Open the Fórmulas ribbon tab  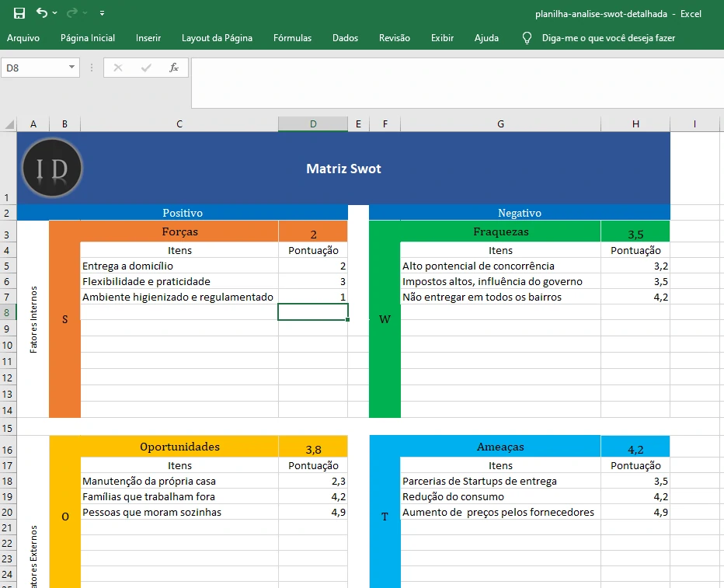[x=292, y=38]
